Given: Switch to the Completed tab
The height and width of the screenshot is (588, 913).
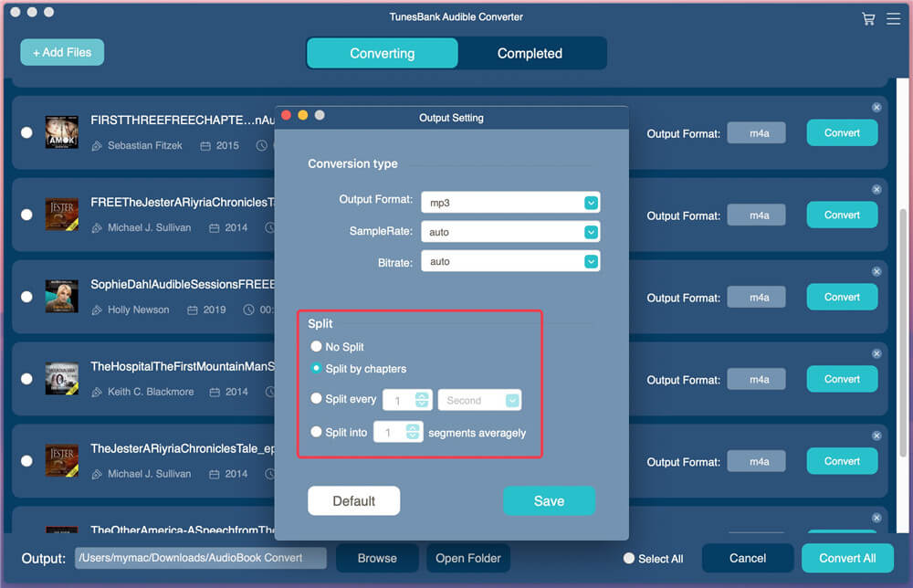Looking at the screenshot, I should [x=530, y=53].
